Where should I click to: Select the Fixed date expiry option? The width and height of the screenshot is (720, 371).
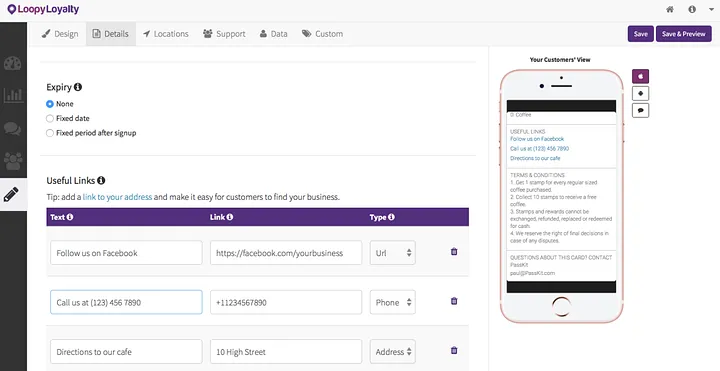click(50, 118)
